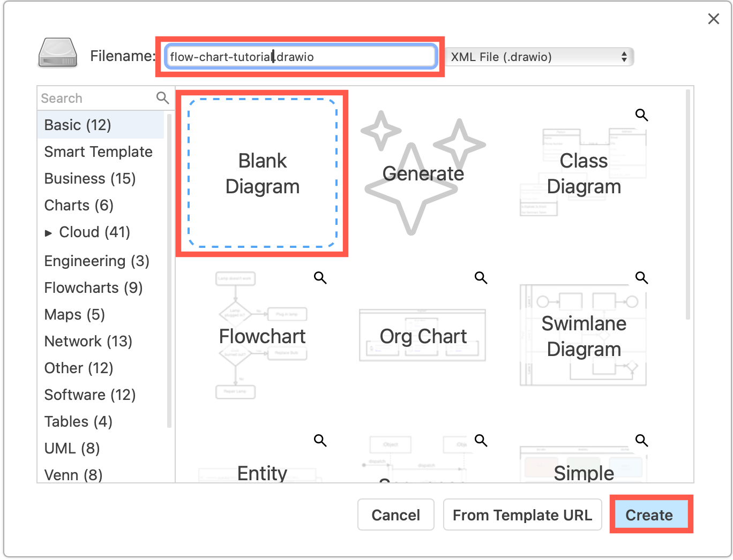Preview the Class Diagram template with magnifier
733x560 pixels.
coord(641,115)
